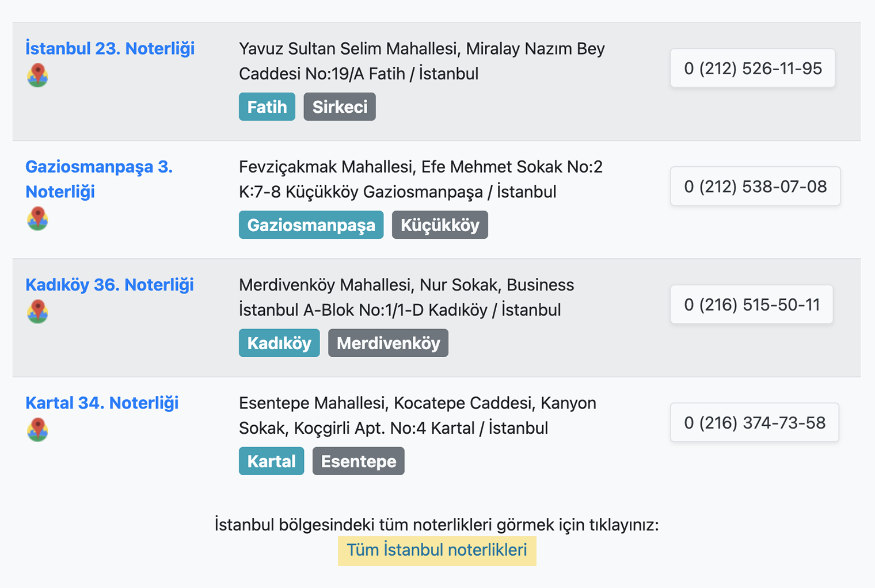Show Kartal 34. Noterliği on map icon
Viewport: 875px width, 588px height.
37,430
